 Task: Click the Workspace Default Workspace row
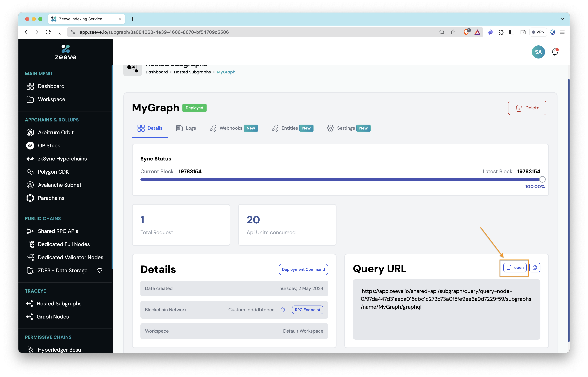pyautogui.click(x=234, y=331)
